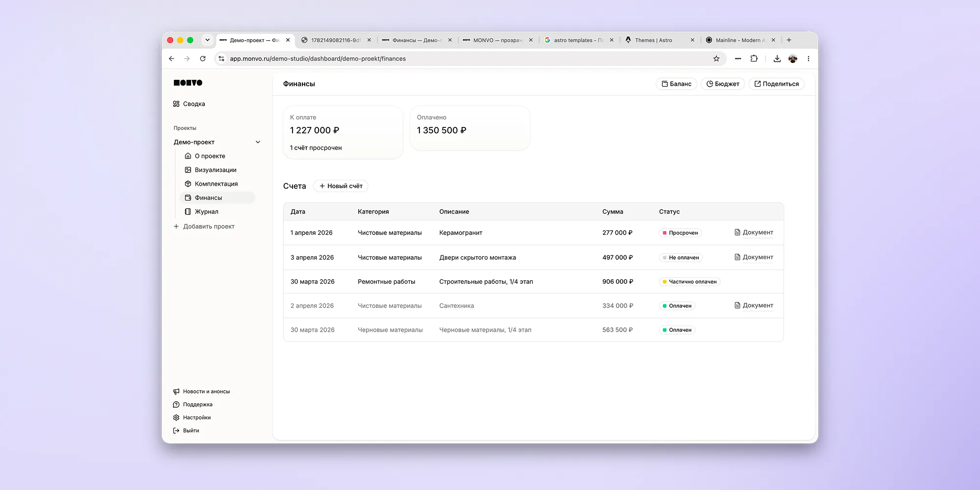980x490 pixels.
Task: Open Журнал section
Action: [x=201, y=212]
